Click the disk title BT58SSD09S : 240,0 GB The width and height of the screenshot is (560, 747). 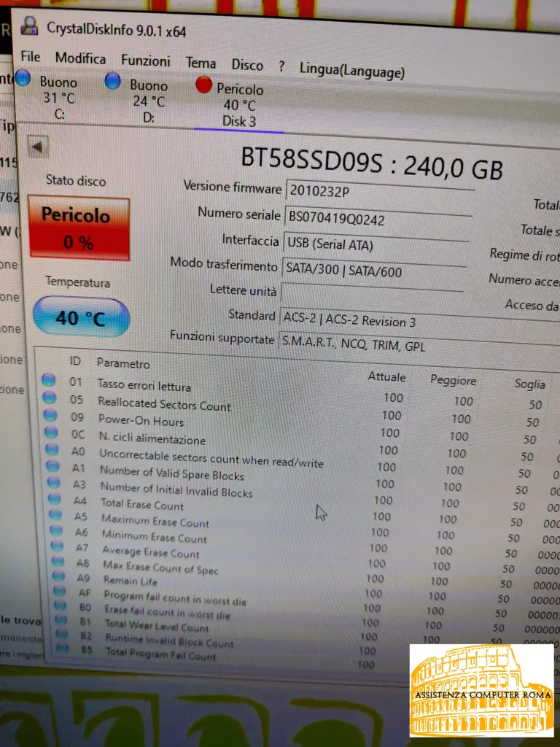[371, 163]
